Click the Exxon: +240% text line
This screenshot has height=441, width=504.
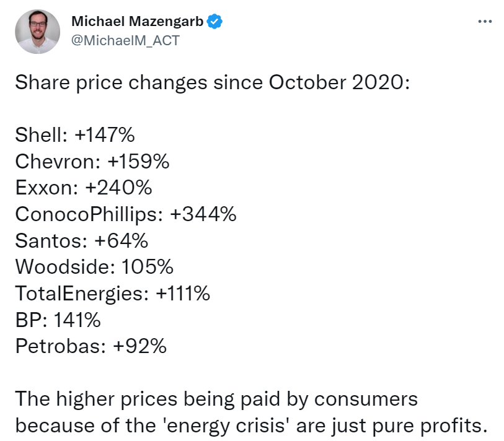pos(84,188)
